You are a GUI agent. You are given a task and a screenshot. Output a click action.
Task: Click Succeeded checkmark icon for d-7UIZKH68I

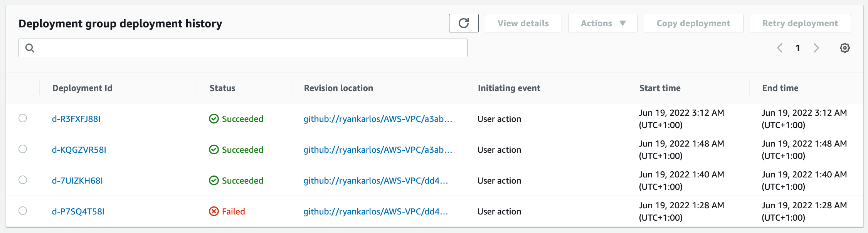214,181
